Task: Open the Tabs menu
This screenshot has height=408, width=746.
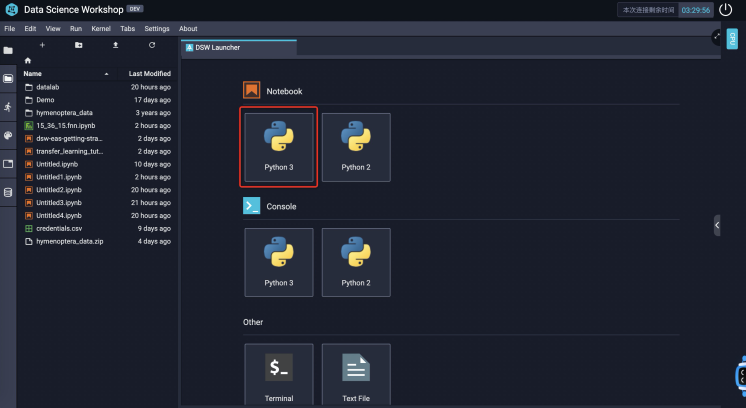Action: (128, 29)
